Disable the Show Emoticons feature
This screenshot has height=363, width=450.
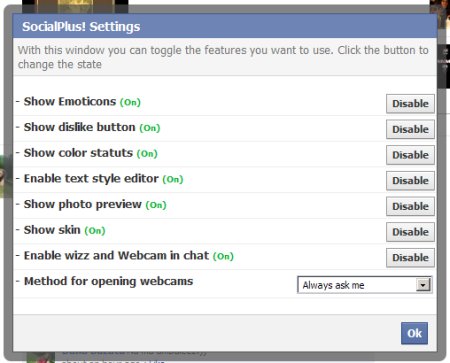(x=410, y=104)
